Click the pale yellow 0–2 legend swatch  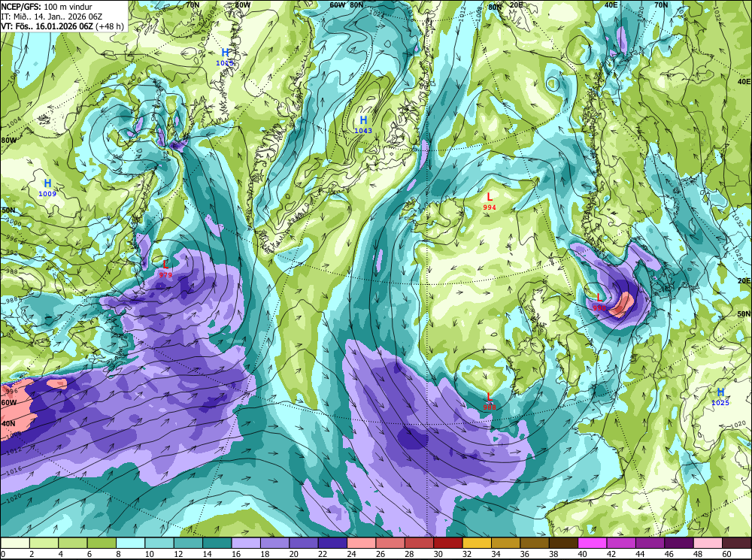coord(15,543)
